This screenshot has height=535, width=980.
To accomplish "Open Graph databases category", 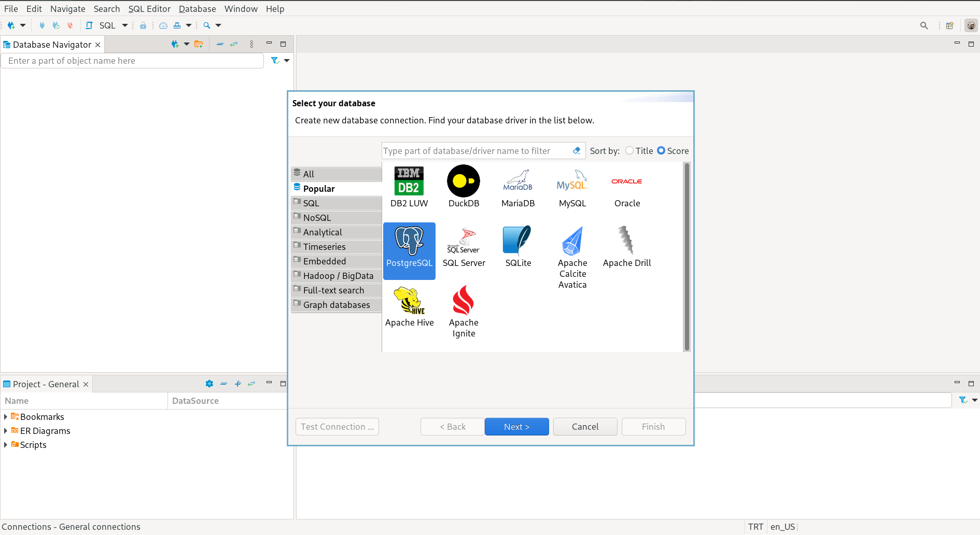I will (x=337, y=305).
